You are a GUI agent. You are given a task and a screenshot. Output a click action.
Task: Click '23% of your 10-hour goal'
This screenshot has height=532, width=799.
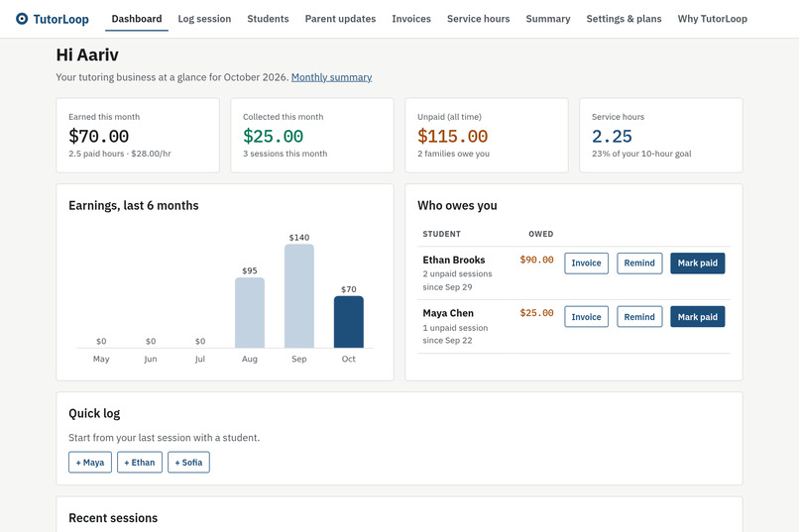[641, 154]
